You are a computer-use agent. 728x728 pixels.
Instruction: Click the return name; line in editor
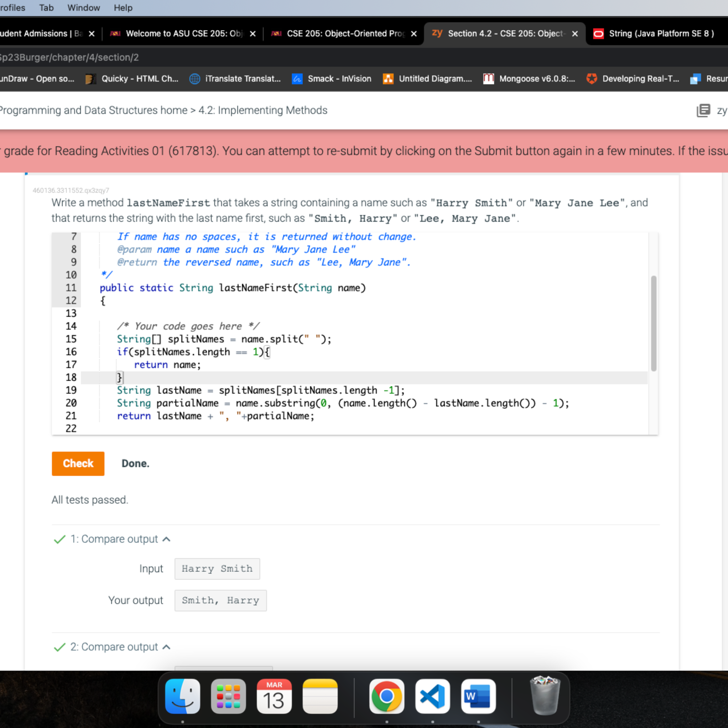[x=168, y=365]
